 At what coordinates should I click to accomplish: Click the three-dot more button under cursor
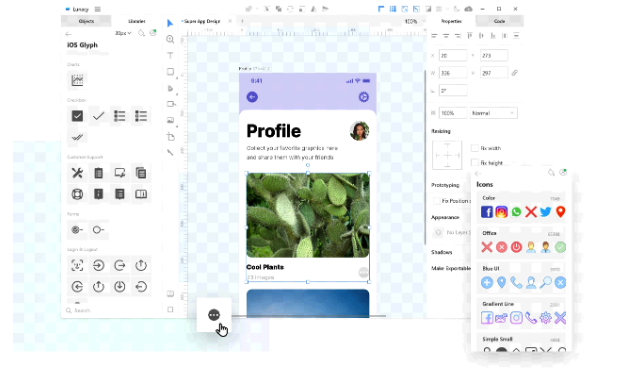[214, 315]
